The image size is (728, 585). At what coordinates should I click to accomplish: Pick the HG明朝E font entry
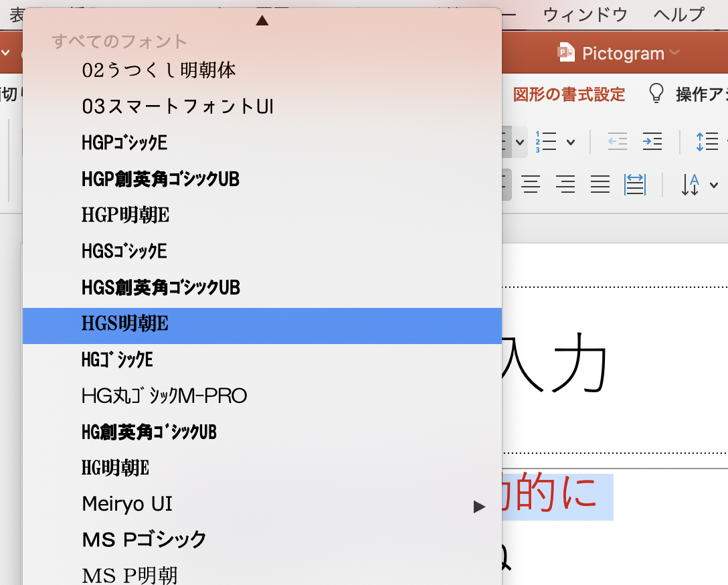click(262, 468)
